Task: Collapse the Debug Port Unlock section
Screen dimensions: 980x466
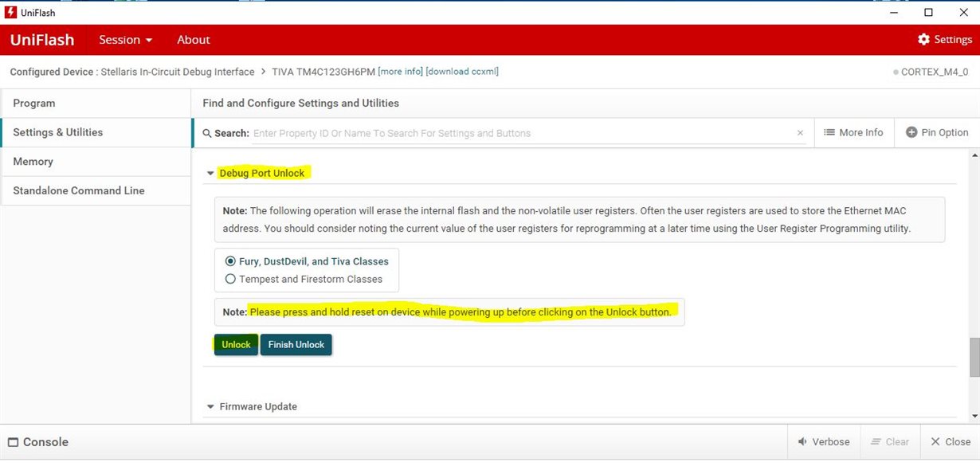Action: 210,173
